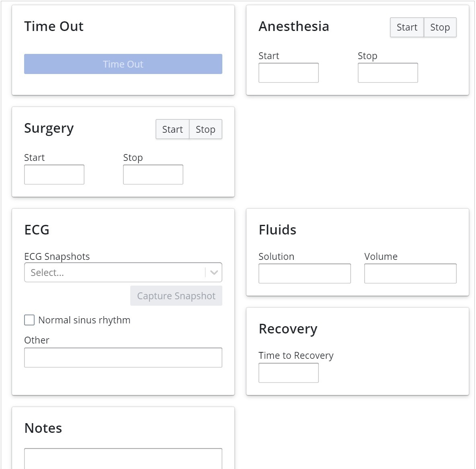Focus the Anesthesia Start time field
Image resolution: width=476 pixels, height=469 pixels.
(288, 73)
